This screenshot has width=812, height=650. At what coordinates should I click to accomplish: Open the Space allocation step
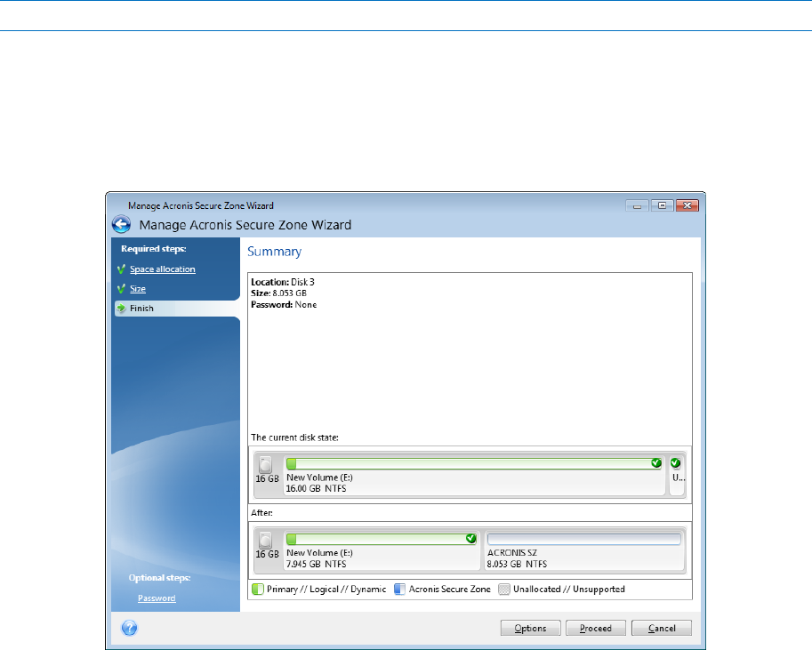163,269
